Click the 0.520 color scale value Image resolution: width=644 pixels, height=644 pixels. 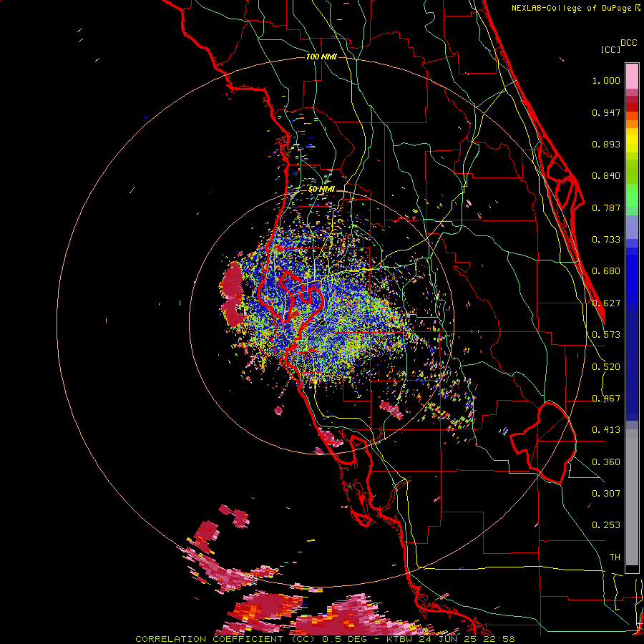[x=606, y=367]
